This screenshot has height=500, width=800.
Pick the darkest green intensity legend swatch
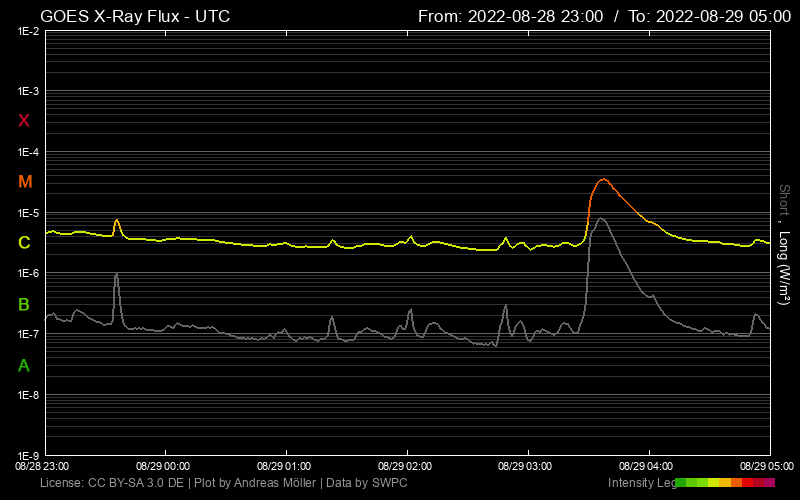(681, 482)
